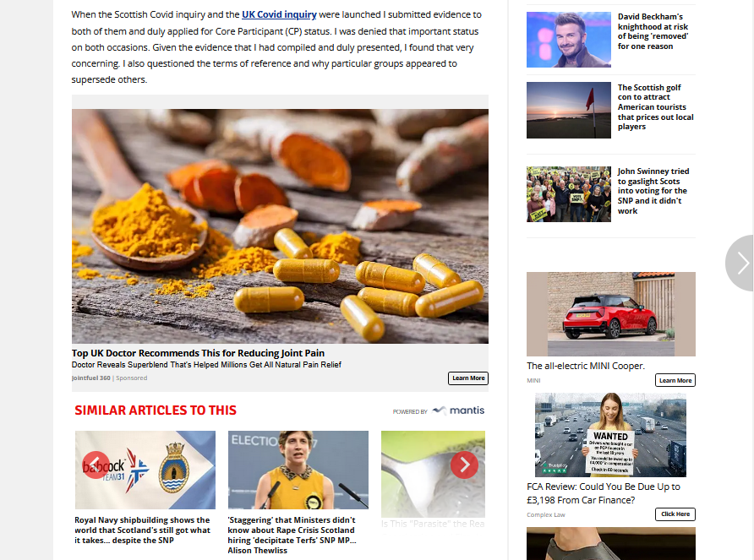754x560 pixels.
Task: Click Learn More on MINI Cooper ad
Action: (x=675, y=380)
